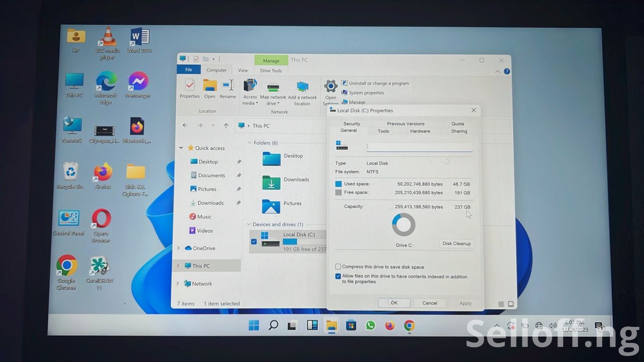Viewport: 644px width, 362px height.
Task: Click the Disk Cleanup button
Action: pyautogui.click(x=457, y=243)
